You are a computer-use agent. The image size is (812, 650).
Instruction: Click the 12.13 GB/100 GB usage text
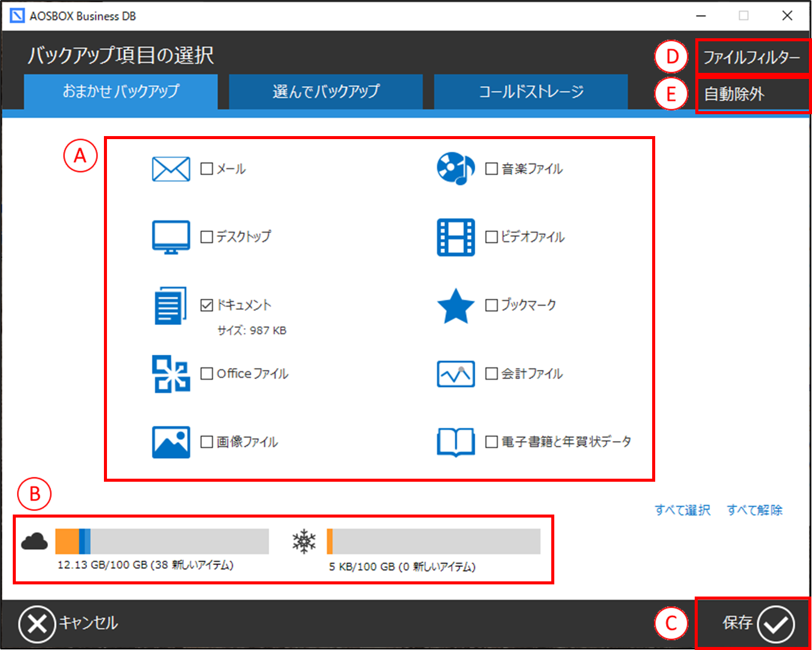145,566
